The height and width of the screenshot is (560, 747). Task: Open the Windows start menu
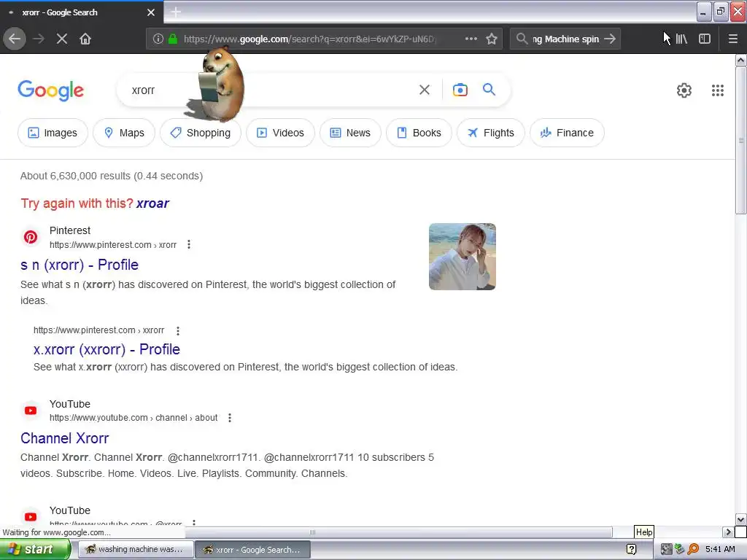(35, 550)
